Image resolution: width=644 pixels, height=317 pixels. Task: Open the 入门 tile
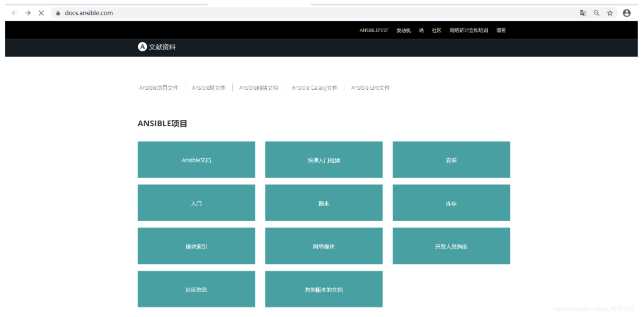[196, 203]
